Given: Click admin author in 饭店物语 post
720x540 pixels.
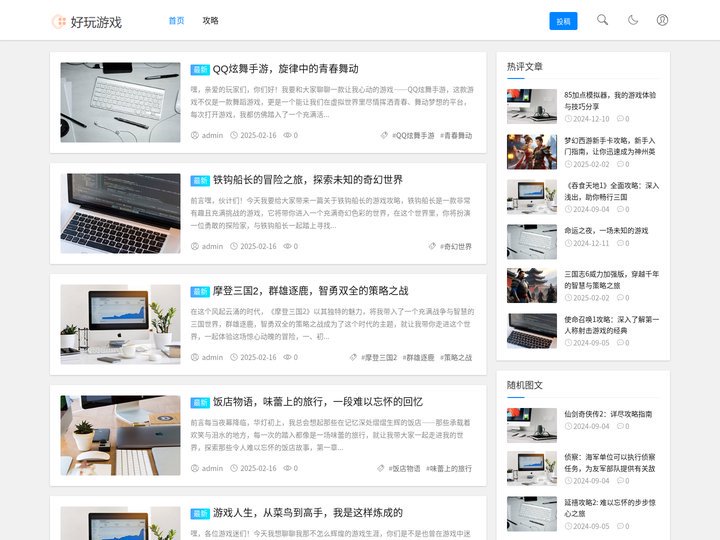Looking at the screenshot, I should (212, 468).
